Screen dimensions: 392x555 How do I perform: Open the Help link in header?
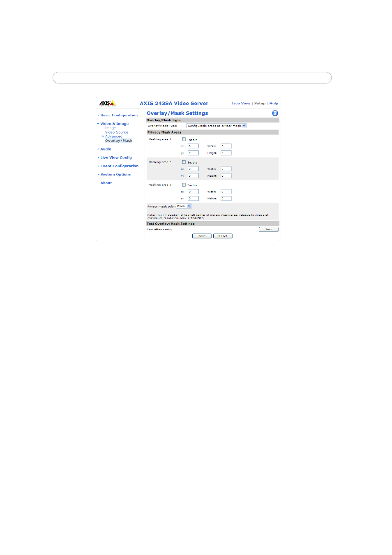(x=274, y=104)
